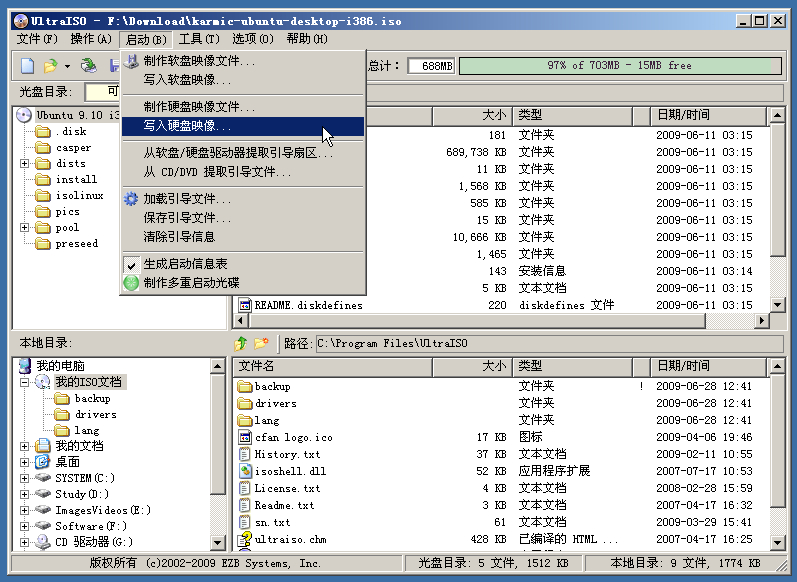Screen dimensions: 797x582
Task: Click the Open file folder toolbar icon
Action: (50, 66)
